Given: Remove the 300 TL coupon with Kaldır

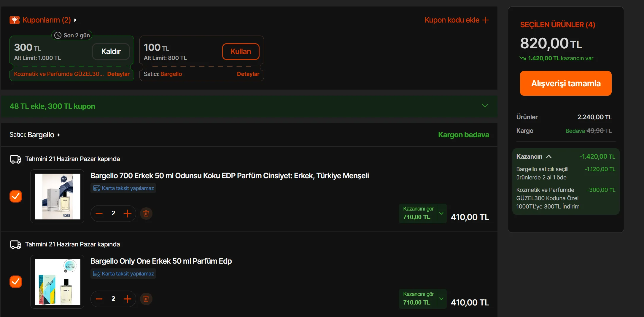Looking at the screenshot, I should point(111,51).
